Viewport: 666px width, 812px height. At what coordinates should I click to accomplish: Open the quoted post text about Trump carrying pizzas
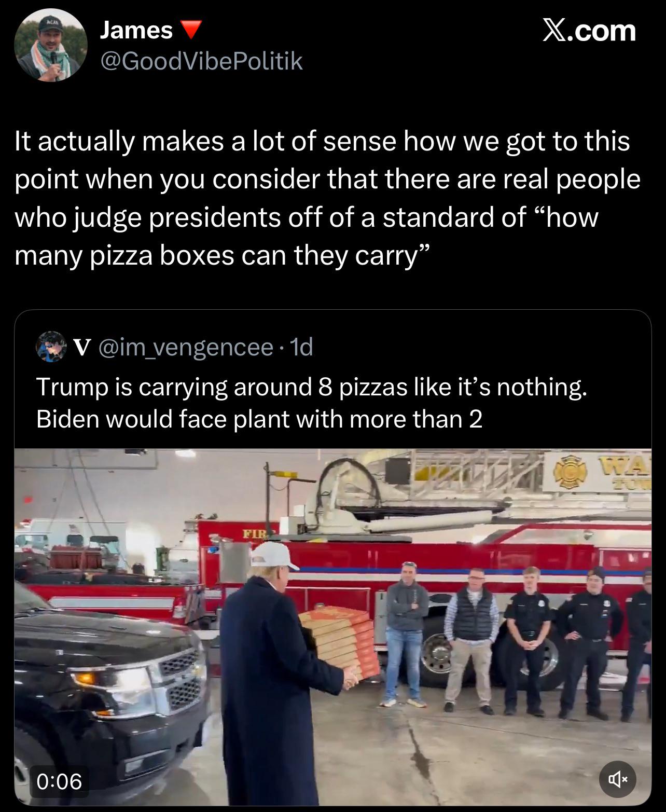coord(311,403)
